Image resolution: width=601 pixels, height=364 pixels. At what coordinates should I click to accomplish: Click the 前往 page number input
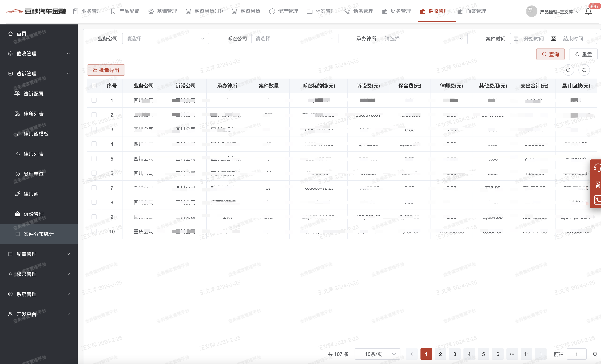click(576, 354)
